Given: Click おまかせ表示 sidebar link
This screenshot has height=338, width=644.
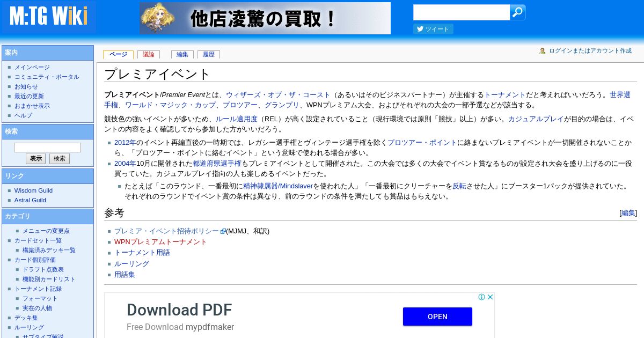Looking at the screenshot, I should tap(32, 106).
